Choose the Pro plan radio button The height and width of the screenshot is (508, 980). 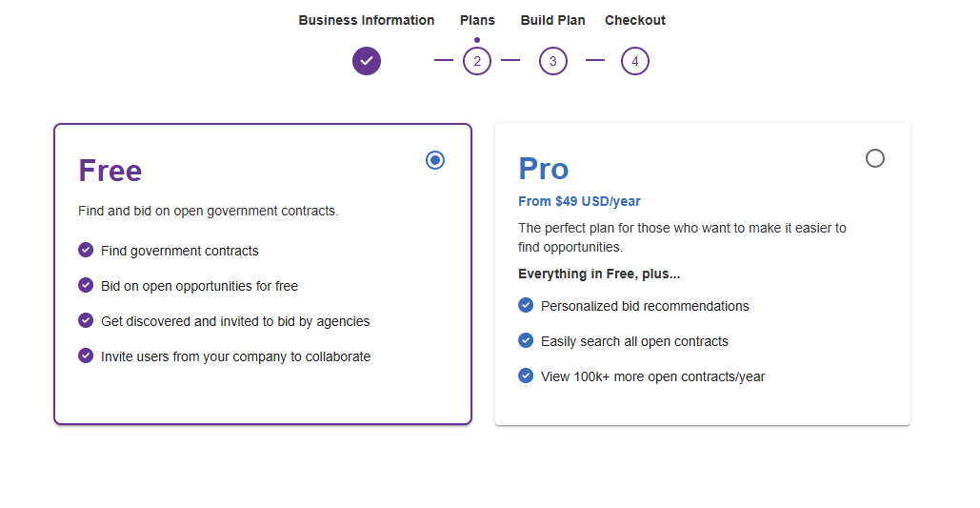pyautogui.click(x=875, y=158)
